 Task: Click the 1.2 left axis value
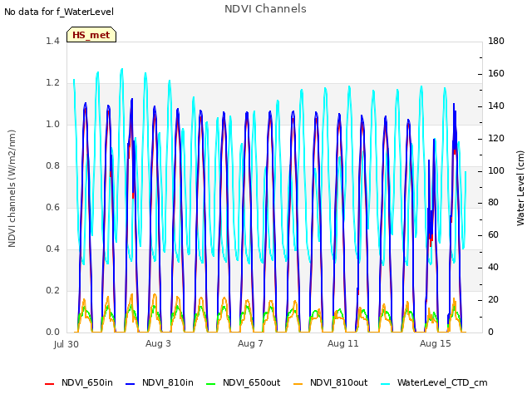click(52, 83)
